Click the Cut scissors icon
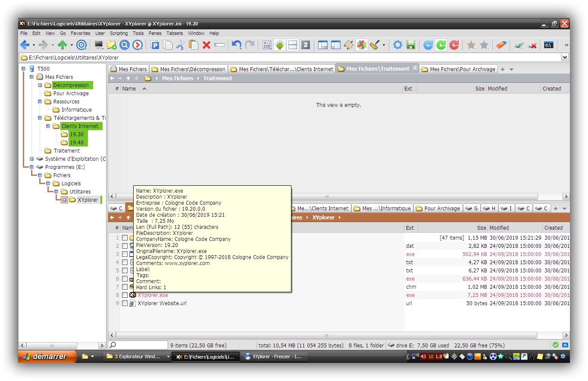The width and height of the screenshot is (588, 381). [181, 44]
